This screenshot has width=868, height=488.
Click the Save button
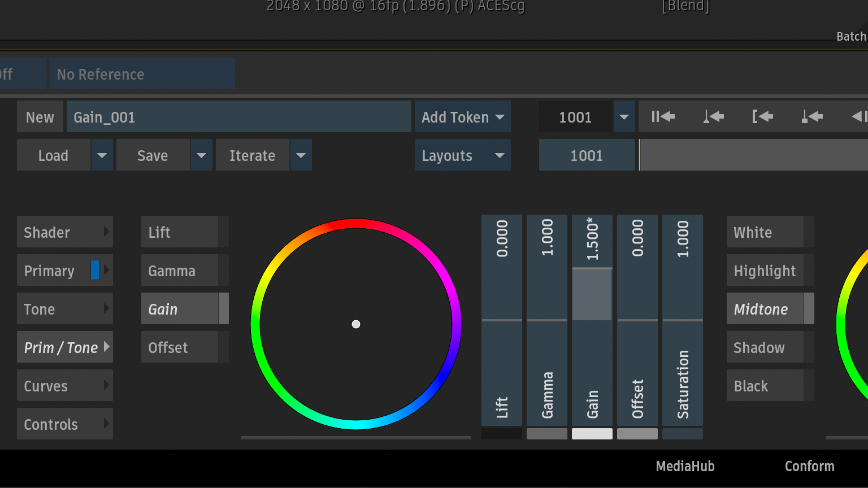[153, 155]
